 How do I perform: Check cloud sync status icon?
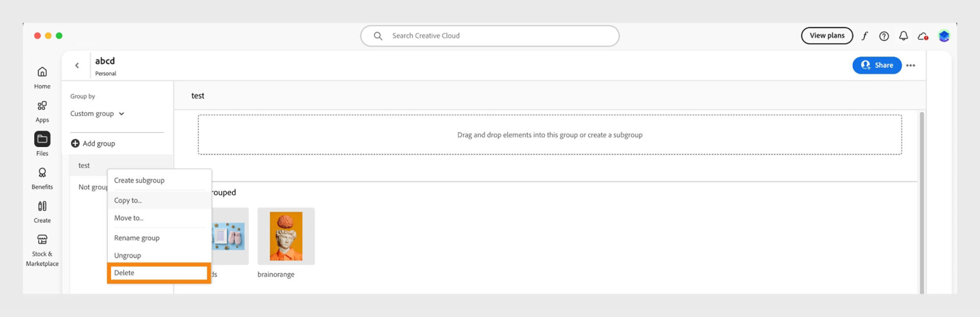click(x=923, y=36)
